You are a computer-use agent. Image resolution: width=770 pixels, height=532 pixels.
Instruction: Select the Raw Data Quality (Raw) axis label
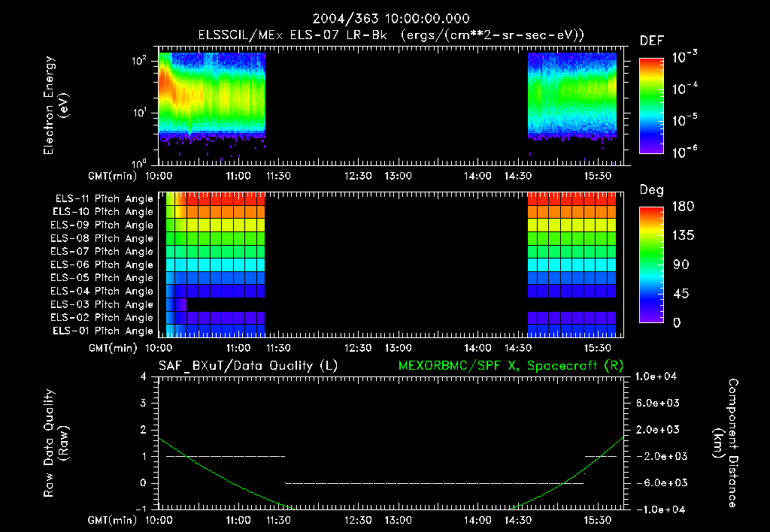pos(56,443)
